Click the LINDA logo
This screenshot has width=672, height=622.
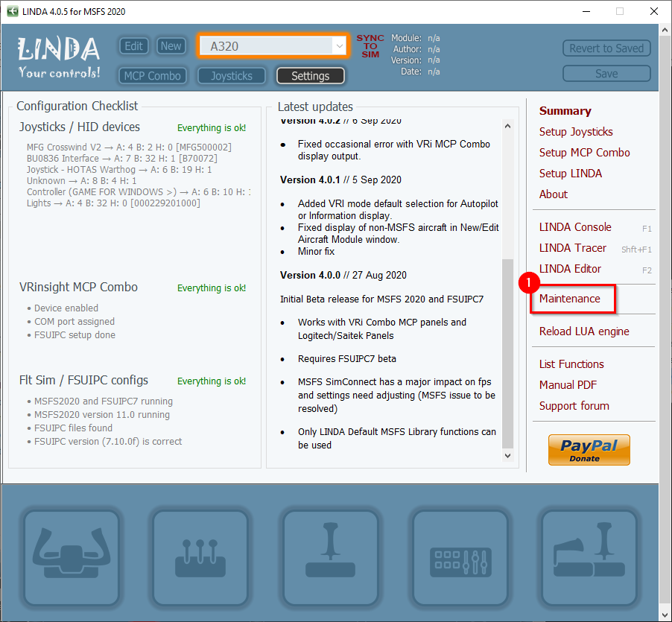point(59,57)
